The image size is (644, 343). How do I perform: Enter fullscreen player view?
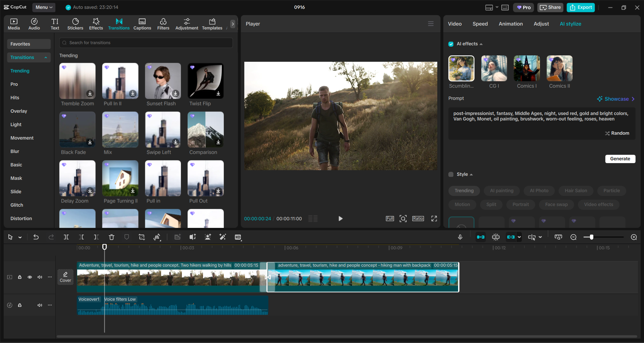pyautogui.click(x=434, y=218)
